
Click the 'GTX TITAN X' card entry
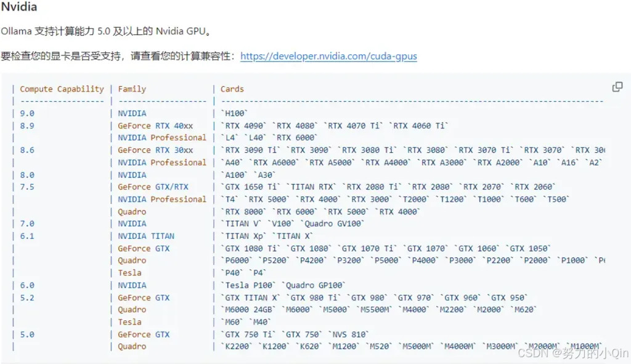click(x=251, y=297)
